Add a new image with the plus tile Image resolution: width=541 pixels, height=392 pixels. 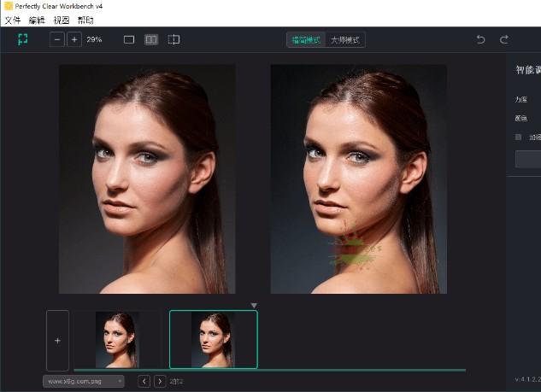pos(57,340)
